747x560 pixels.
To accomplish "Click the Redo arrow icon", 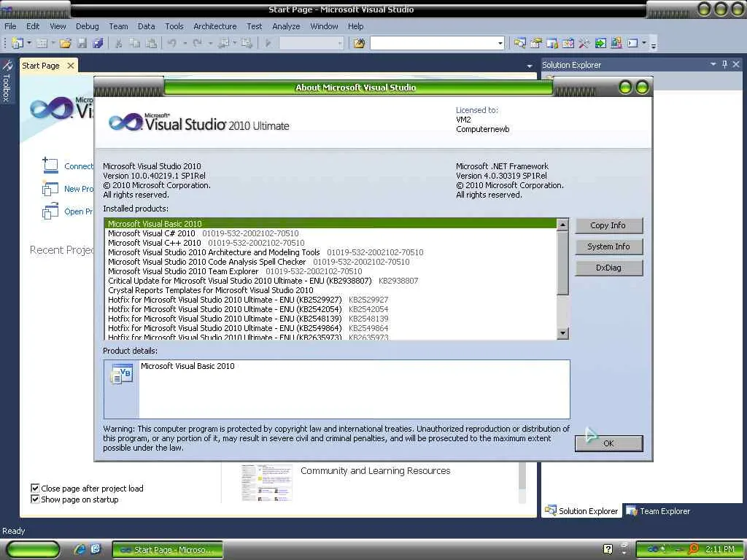I will click(x=198, y=43).
